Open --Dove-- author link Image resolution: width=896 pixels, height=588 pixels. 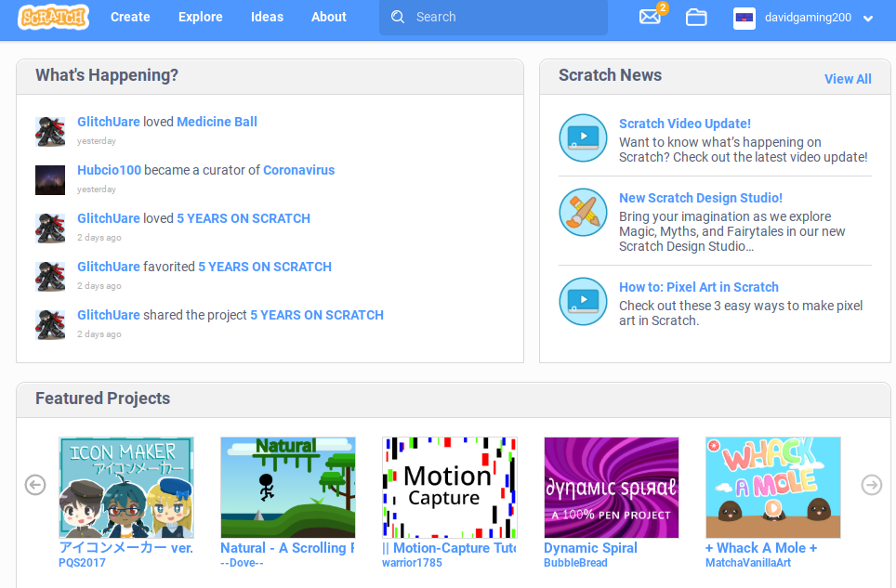click(x=243, y=563)
